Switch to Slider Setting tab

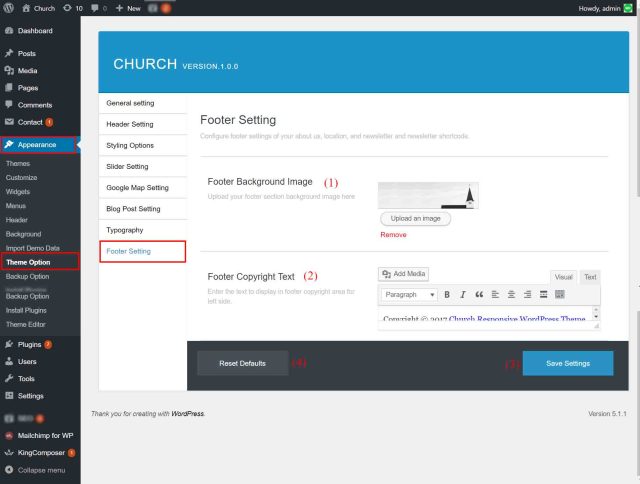tap(143, 167)
